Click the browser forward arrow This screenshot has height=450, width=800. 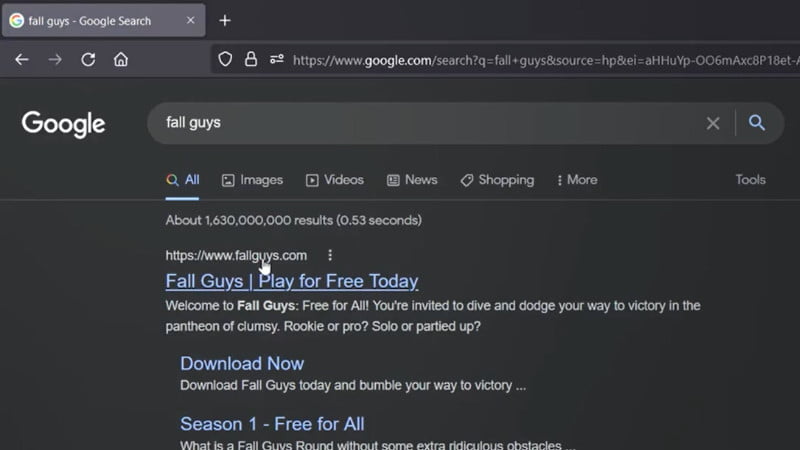(55, 60)
